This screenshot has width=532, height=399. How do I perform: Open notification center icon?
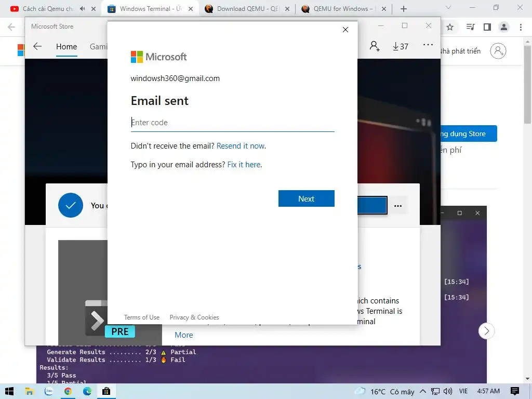point(515,391)
